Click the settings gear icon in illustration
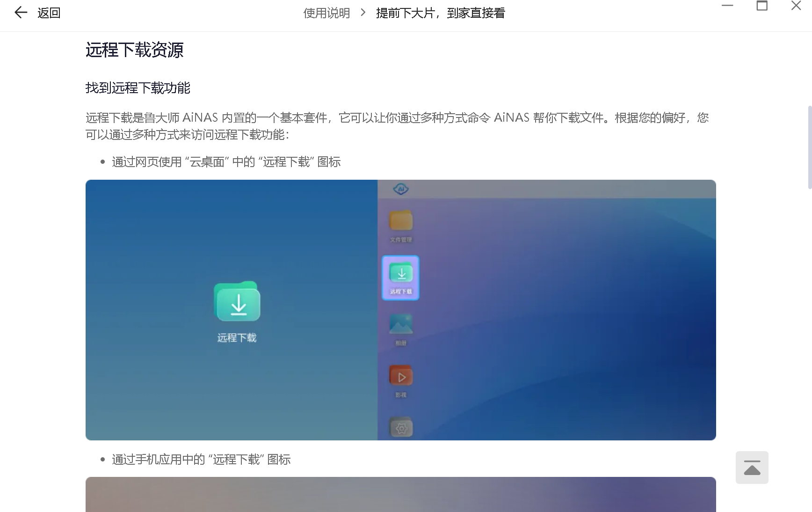 point(401,427)
